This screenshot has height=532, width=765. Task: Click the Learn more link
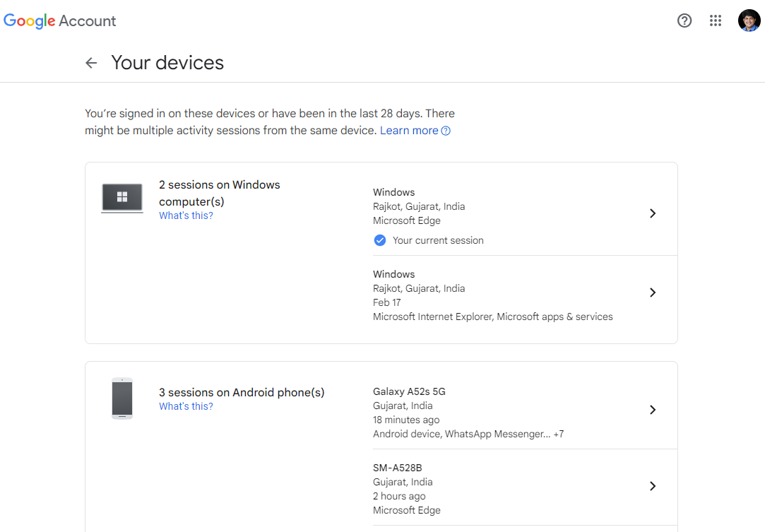(x=409, y=131)
